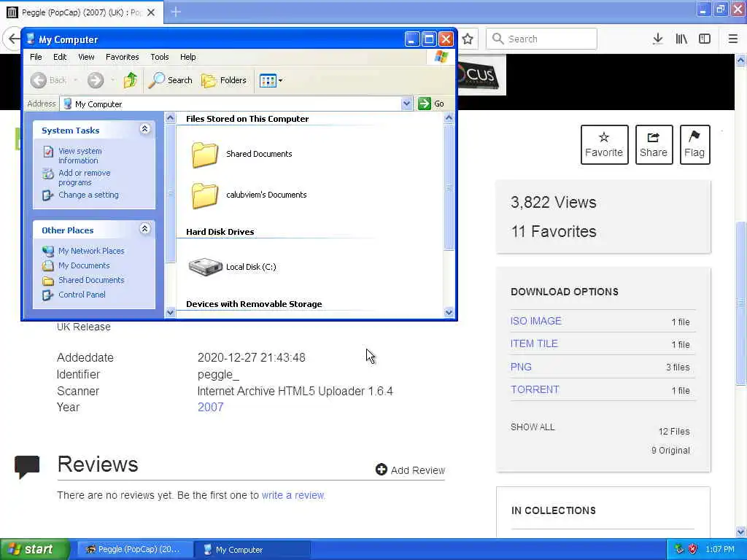Open a new browser tab with plus
This screenshot has width=747, height=560.
[x=175, y=12]
